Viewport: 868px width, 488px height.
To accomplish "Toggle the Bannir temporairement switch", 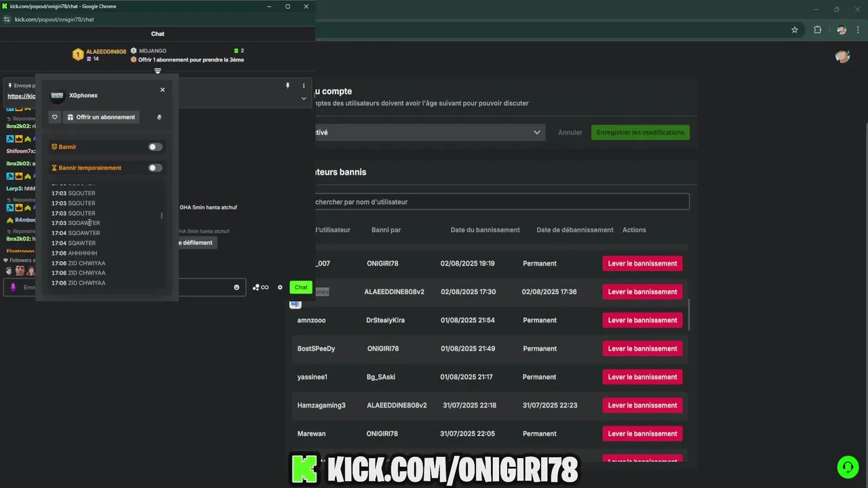I will pos(155,168).
